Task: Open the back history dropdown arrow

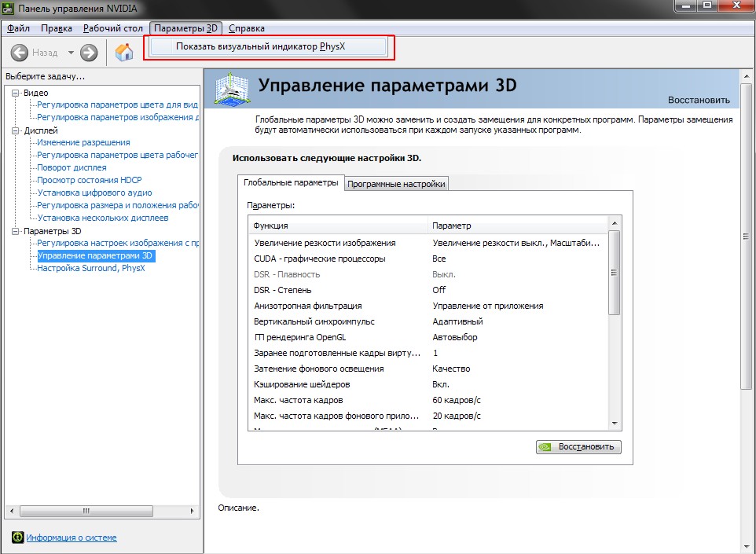Action: click(71, 53)
